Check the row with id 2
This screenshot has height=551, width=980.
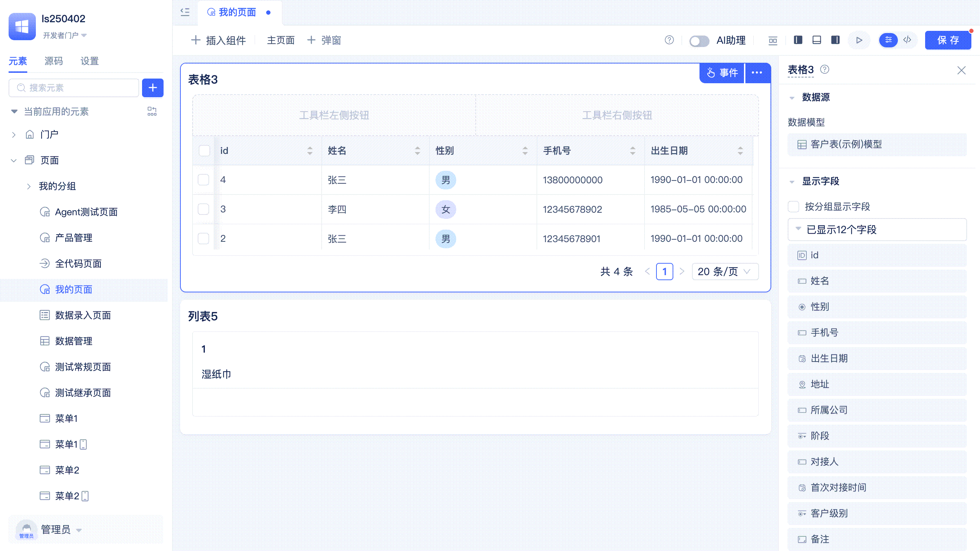coord(203,239)
